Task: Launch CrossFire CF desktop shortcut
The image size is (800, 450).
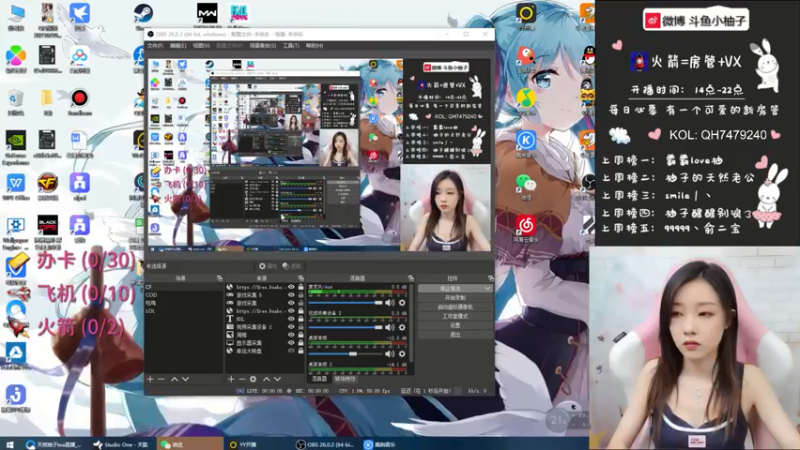Action: [47, 187]
